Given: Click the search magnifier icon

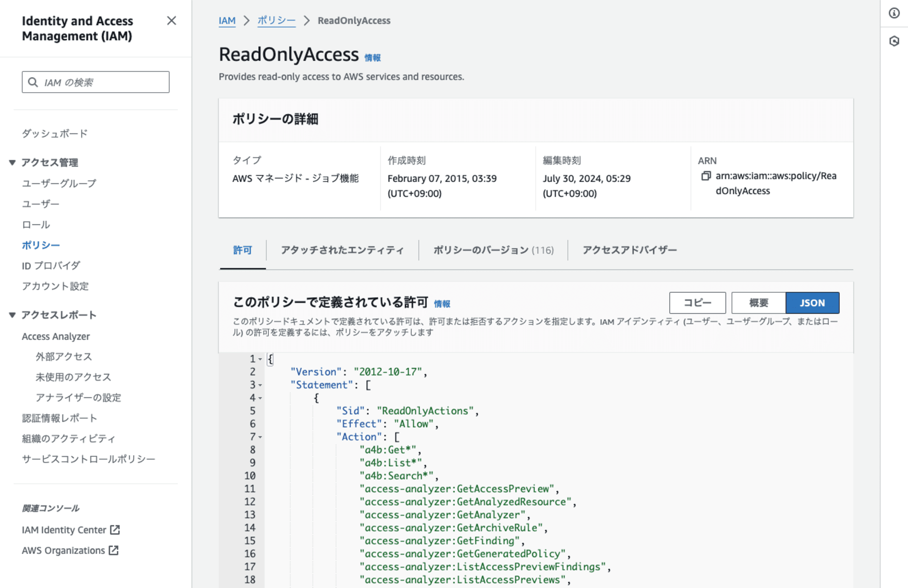Looking at the screenshot, I should [x=33, y=82].
